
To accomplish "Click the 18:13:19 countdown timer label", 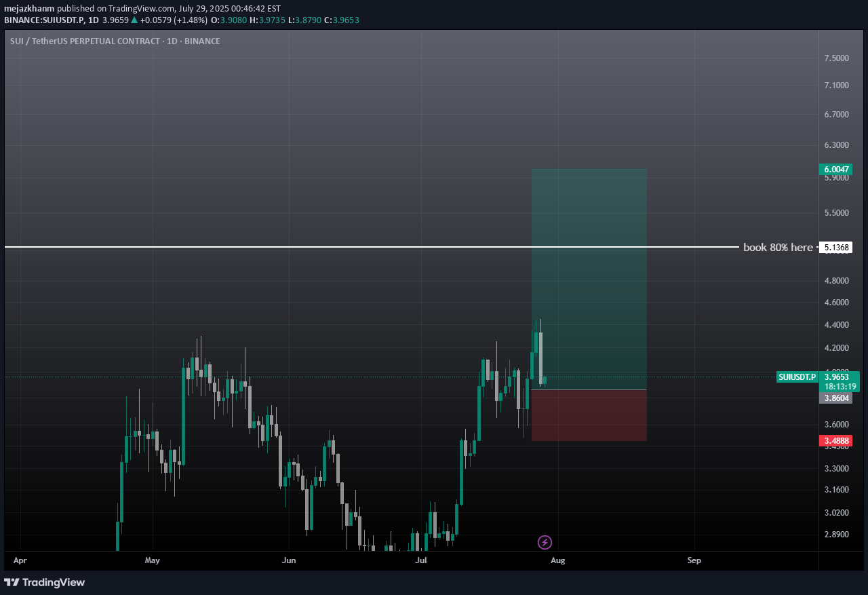I will click(x=839, y=387).
